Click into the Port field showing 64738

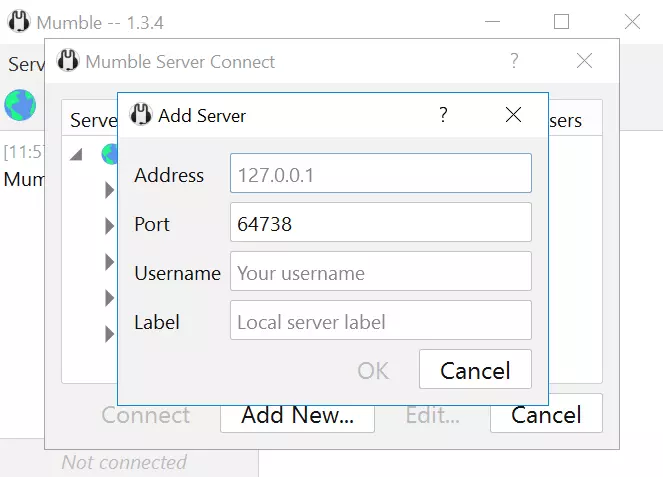tap(380, 224)
